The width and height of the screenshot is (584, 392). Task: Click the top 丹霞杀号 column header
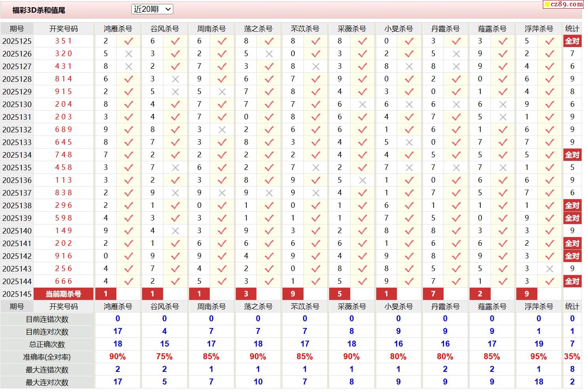tap(445, 28)
